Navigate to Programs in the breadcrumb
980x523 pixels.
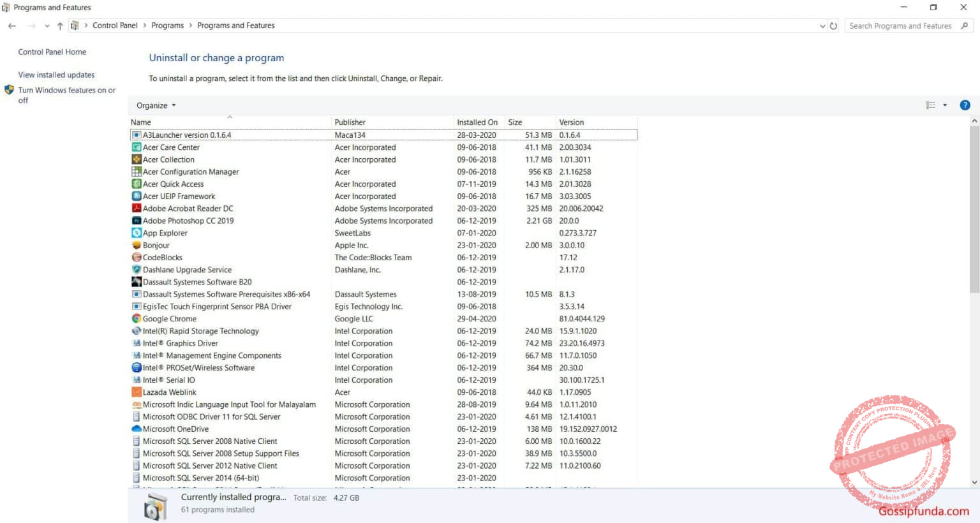[167, 25]
